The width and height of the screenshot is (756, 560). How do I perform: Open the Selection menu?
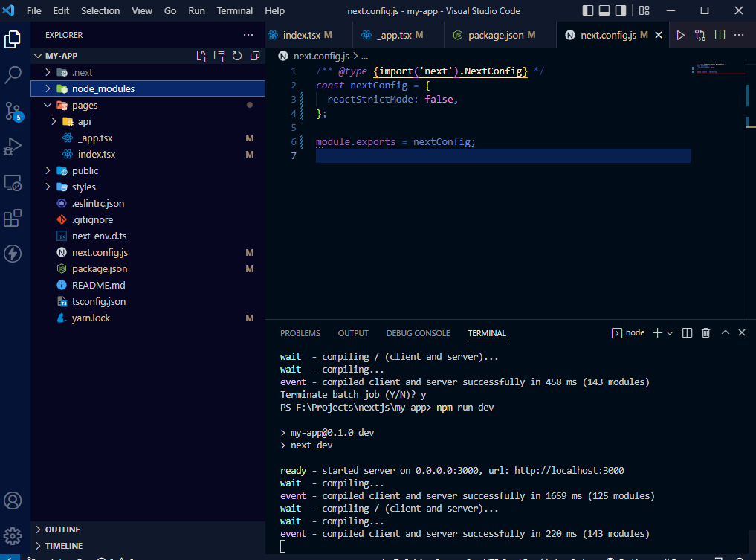[x=100, y=10]
